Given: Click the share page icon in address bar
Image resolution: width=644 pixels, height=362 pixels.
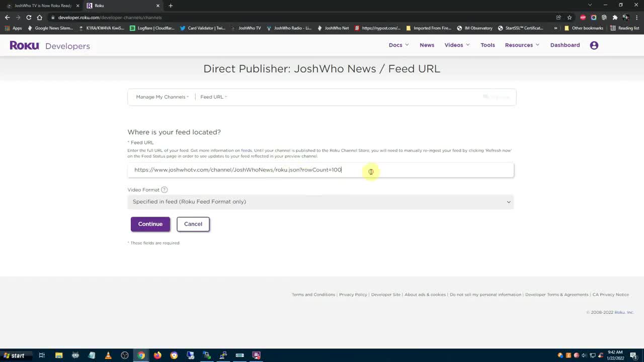Looking at the screenshot, I should (x=558, y=17).
